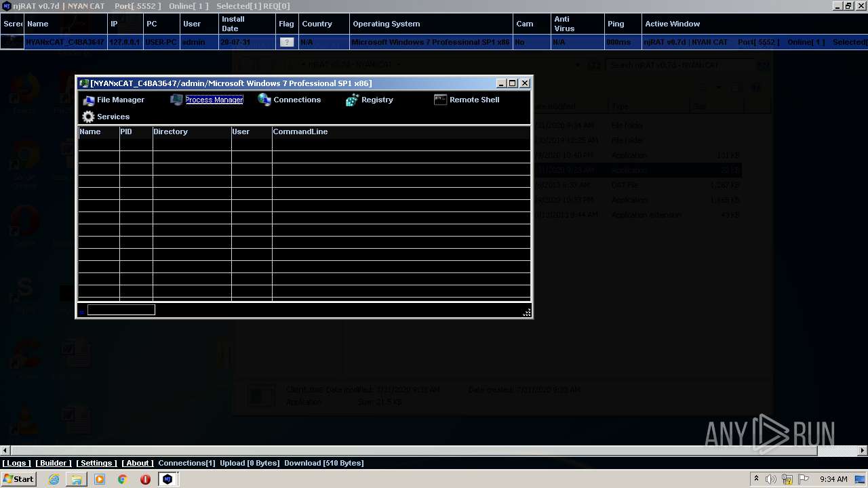
Task: Open the About link
Action: click(x=138, y=463)
